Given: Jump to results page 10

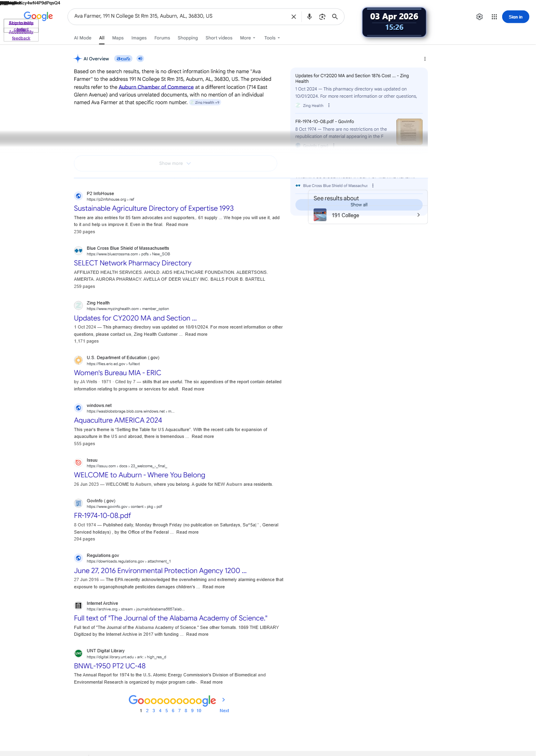Looking at the screenshot, I should click(x=199, y=711).
